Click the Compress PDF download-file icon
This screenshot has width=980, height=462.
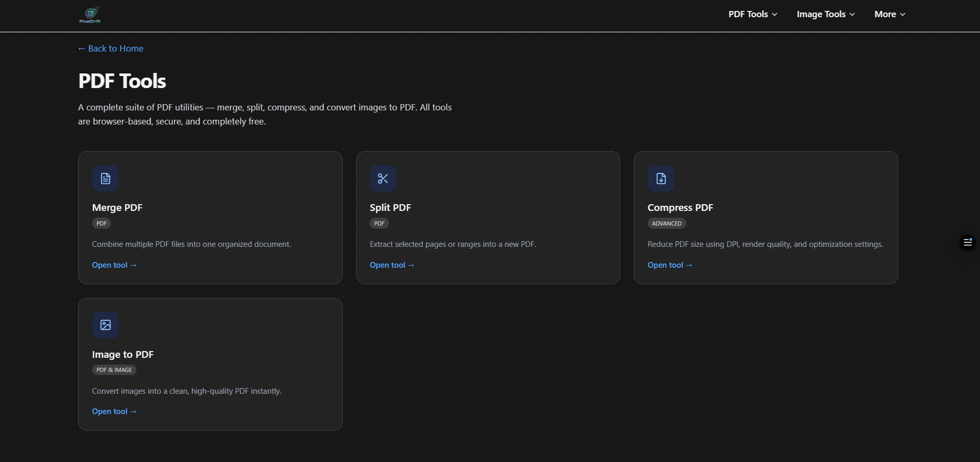[x=661, y=179]
